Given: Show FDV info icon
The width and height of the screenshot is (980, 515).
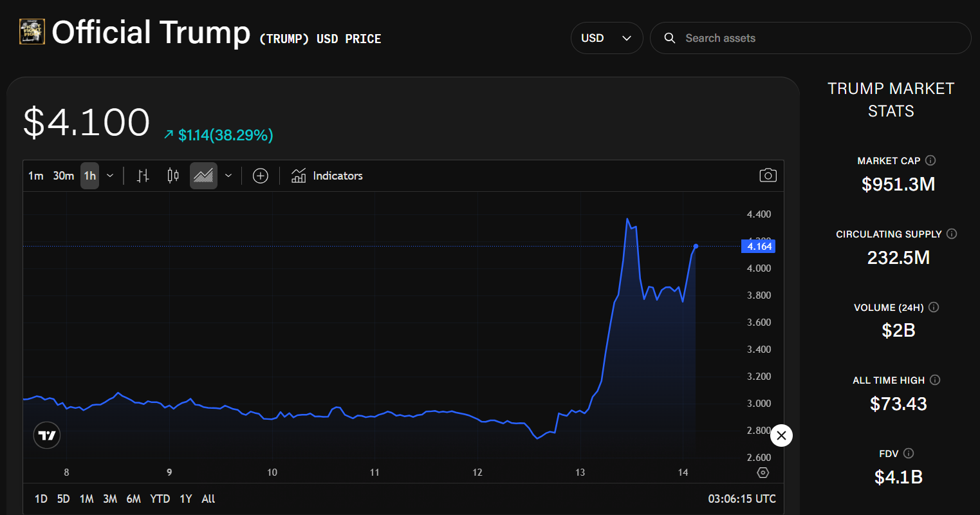Looking at the screenshot, I should (x=909, y=453).
